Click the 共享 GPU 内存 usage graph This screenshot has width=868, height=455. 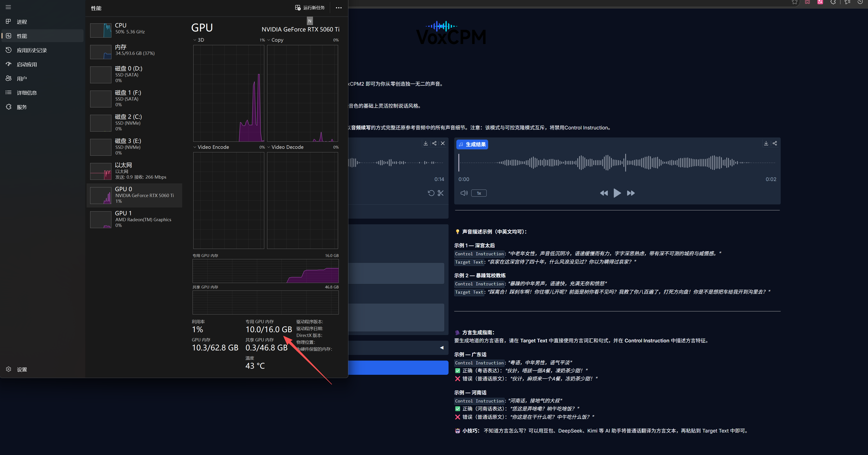coord(265,302)
